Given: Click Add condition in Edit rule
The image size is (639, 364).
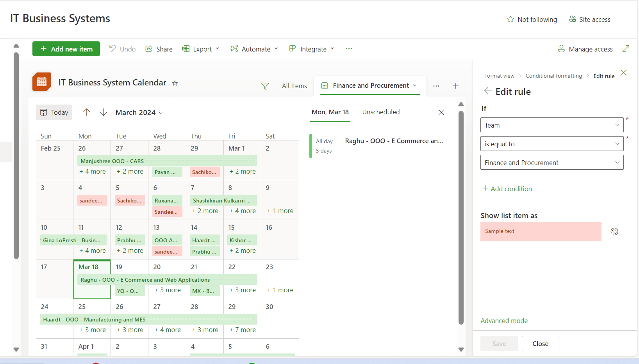Looking at the screenshot, I should point(507,188).
